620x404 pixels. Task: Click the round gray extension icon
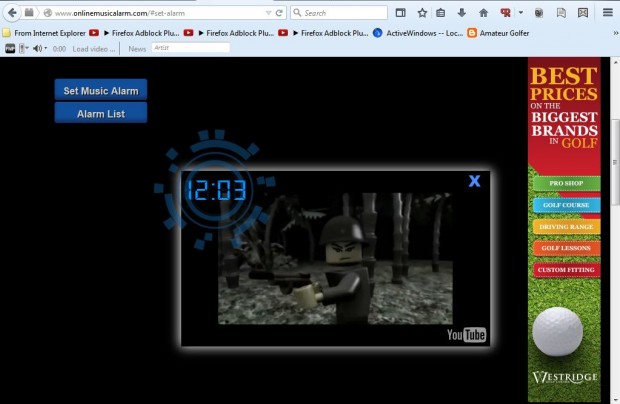pos(539,13)
